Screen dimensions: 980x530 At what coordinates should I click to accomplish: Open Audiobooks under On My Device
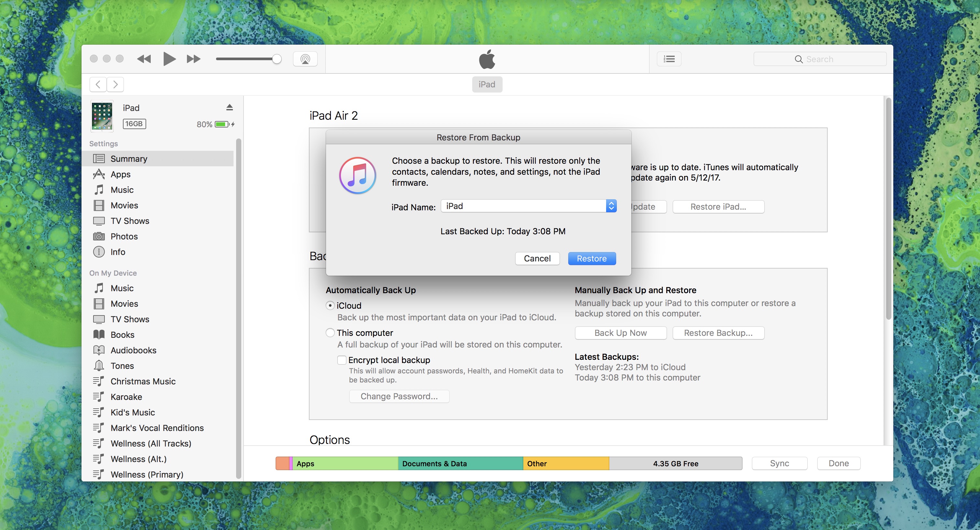pyautogui.click(x=133, y=350)
